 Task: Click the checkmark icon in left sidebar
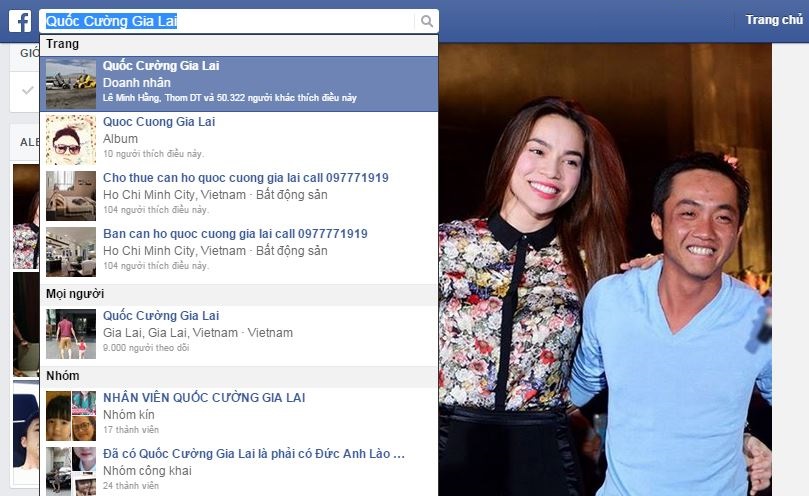pos(27,91)
